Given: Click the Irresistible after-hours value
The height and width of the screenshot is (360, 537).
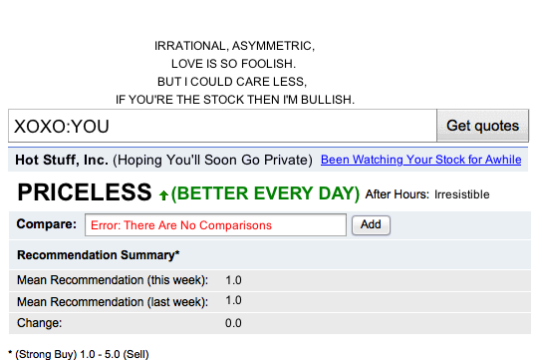Looking at the screenshot, I should [462, 195].
